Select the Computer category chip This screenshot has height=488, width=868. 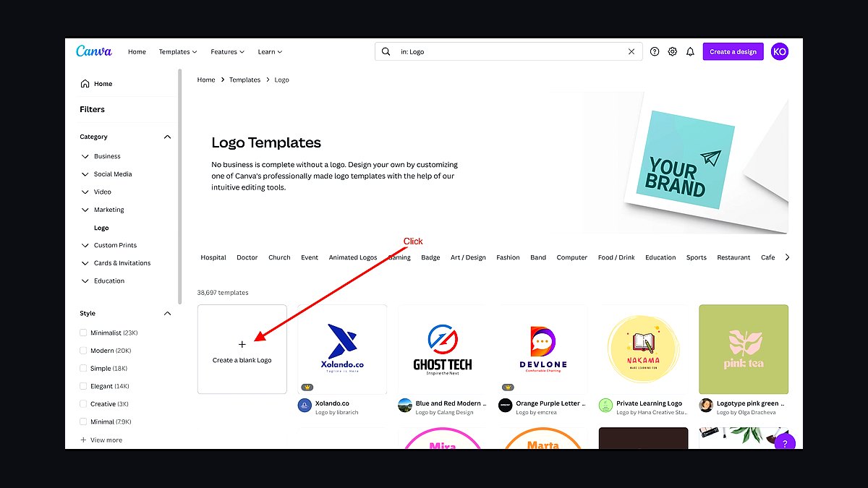pyautogui.click(x=572, y=257)
